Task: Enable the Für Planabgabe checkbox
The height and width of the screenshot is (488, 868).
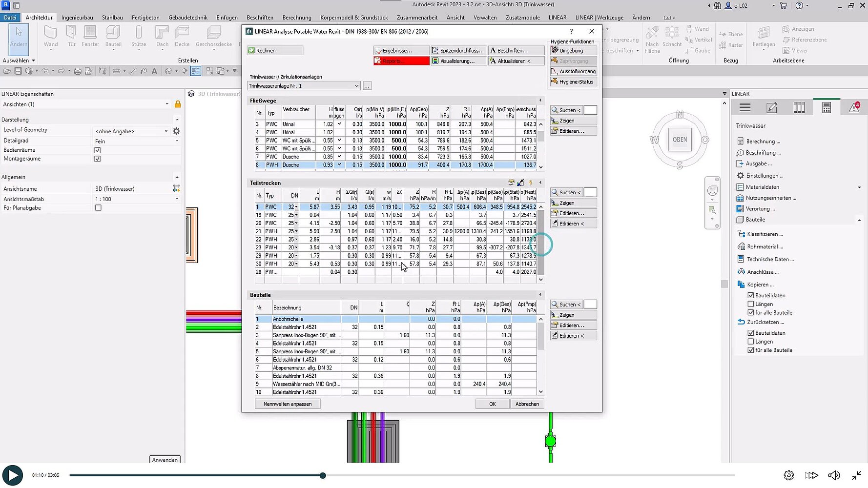Action: click(98, 208)
